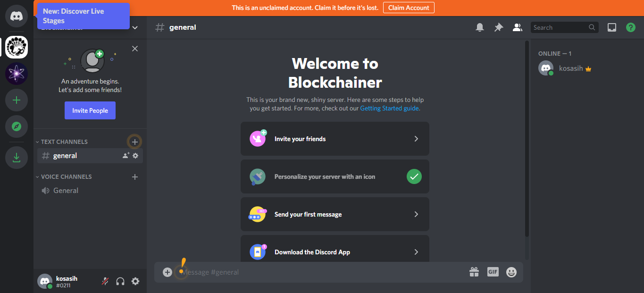Click Download Apps arrow icon
This screenshot has width=644, height=293.
tap(17, 158)
